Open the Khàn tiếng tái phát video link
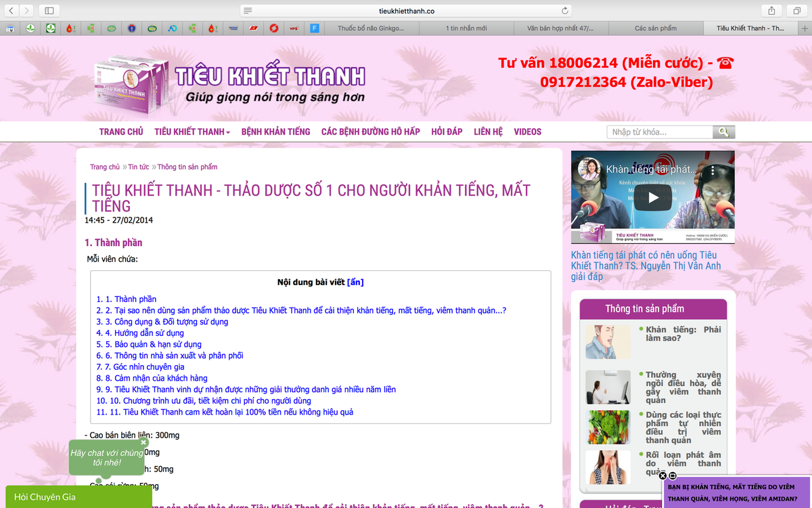 click(x=646, y=266)
